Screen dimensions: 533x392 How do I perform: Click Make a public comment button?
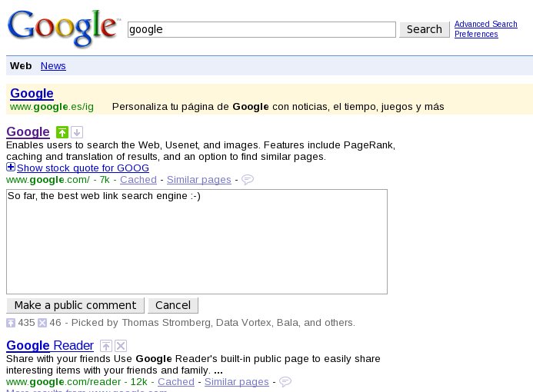click(75, 305)
